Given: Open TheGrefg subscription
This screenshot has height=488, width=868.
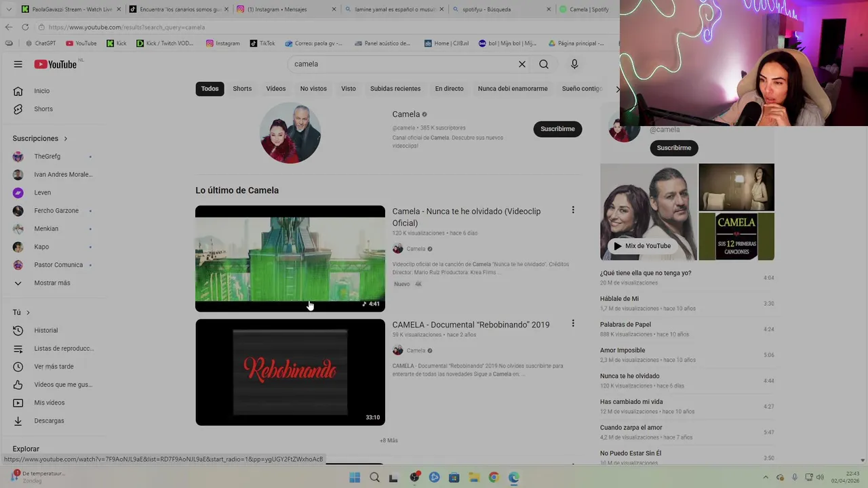Looking at the screenshot, I should [x=47, y=157].
